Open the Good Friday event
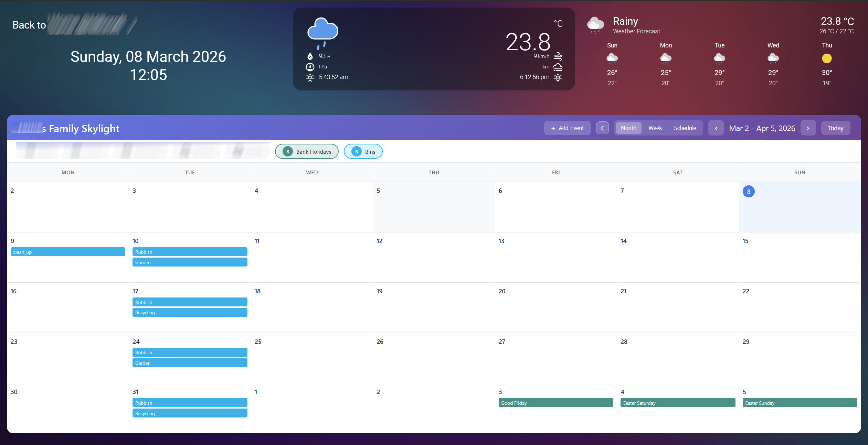Image resolution: width=868 pixels, height=445 pixels. (x=555, y=403)
